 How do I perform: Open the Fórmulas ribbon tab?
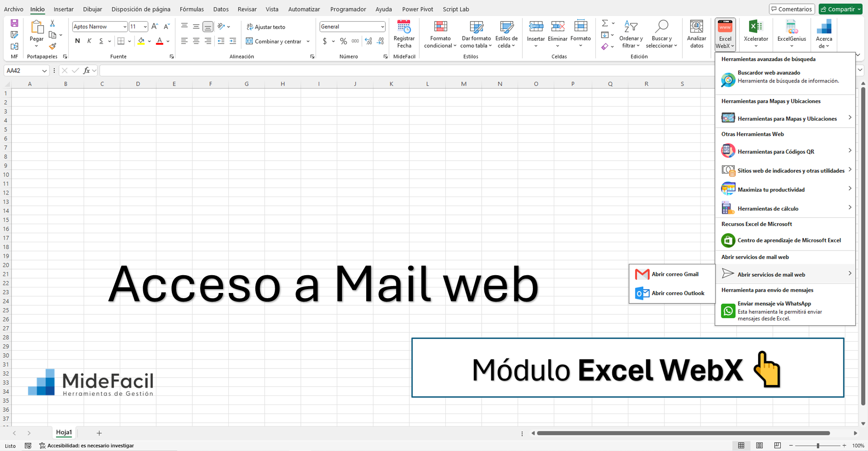pyautogui.click(x=191, y=9)
